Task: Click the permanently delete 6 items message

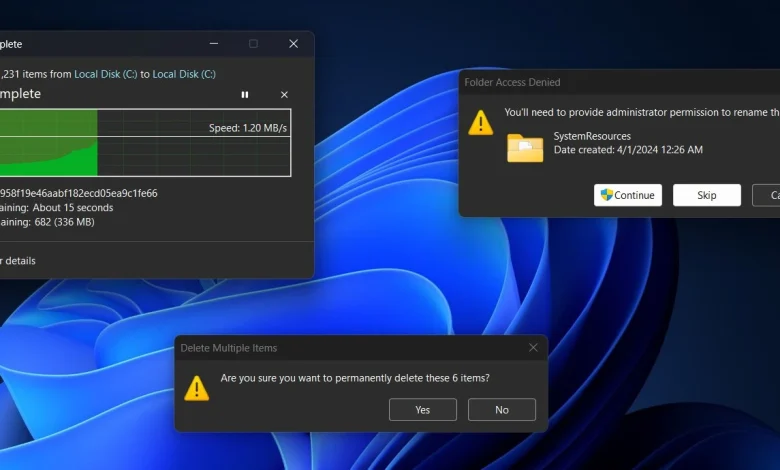Action: [x=355, y=378]
